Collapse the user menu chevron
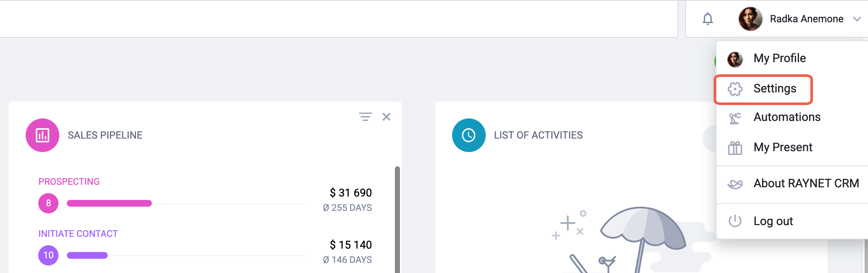The height and width of the screenshot is (273, 868). [x=857, y=19]
